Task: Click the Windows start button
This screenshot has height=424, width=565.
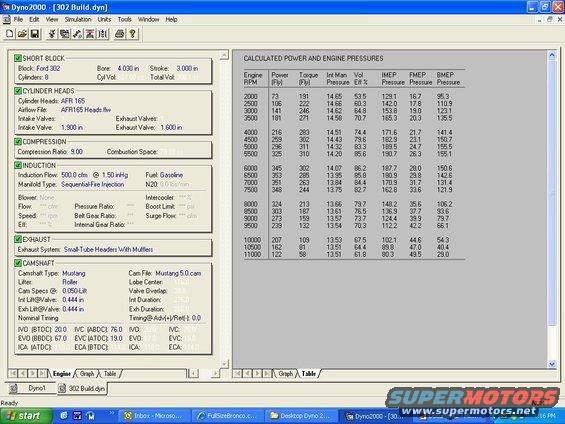Action: tap(26, 416)
